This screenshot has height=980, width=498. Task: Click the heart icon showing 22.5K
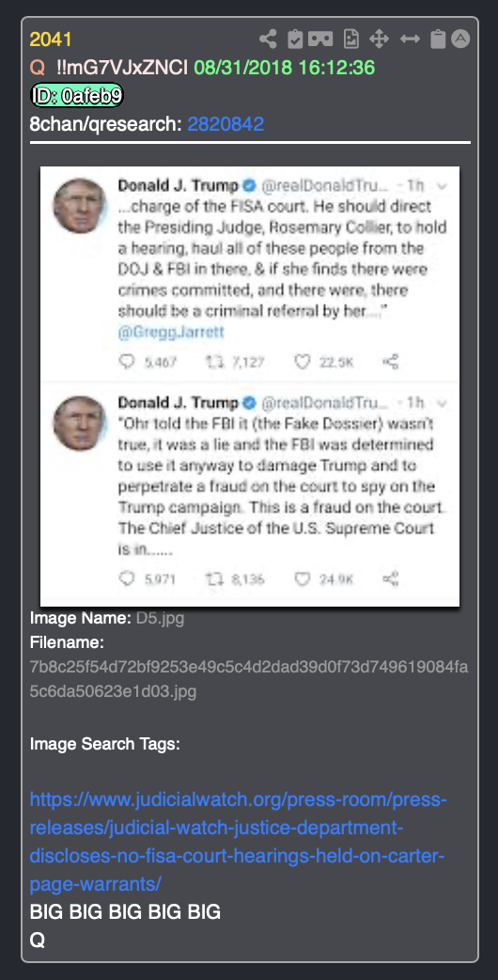(303, 362)
